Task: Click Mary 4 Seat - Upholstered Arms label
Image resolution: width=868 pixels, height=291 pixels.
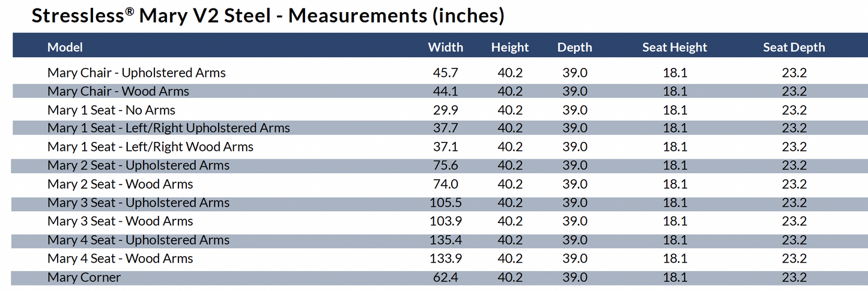Action: (x=138, y=240)
